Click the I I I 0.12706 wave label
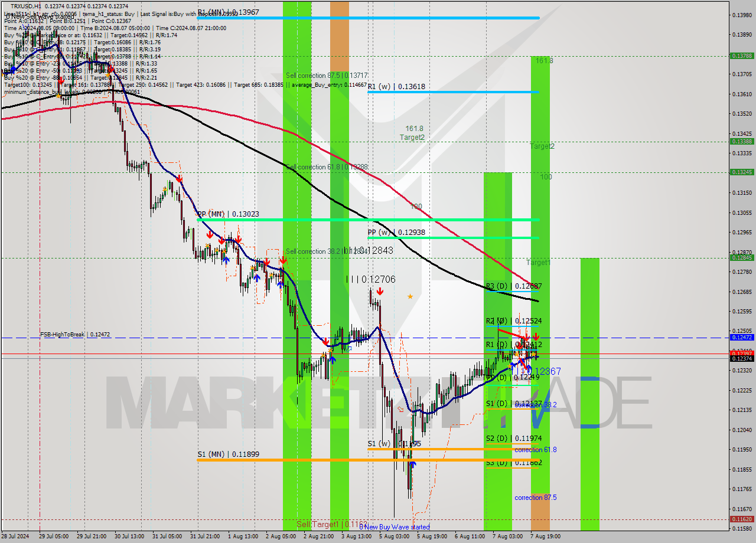This screenshot has width=756, height=543. pos(371,279)
